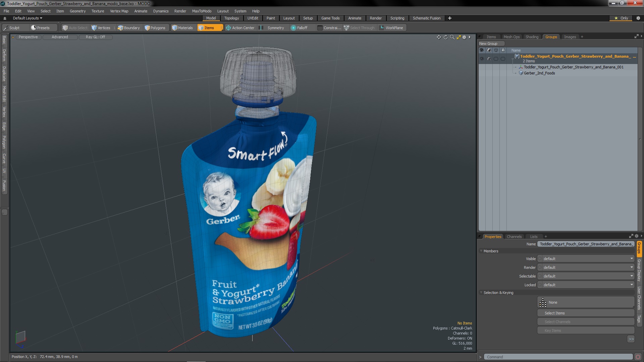This screenshot has height=362, width=644.
Task: Click the yellow maximize viewport icon
Action: [x=459, y=37]
